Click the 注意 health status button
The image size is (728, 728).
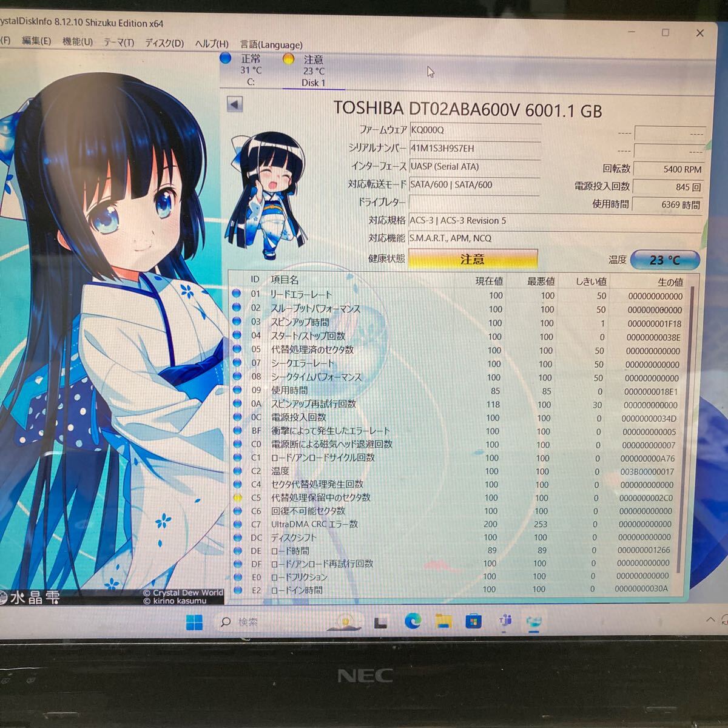pos(473,259)
